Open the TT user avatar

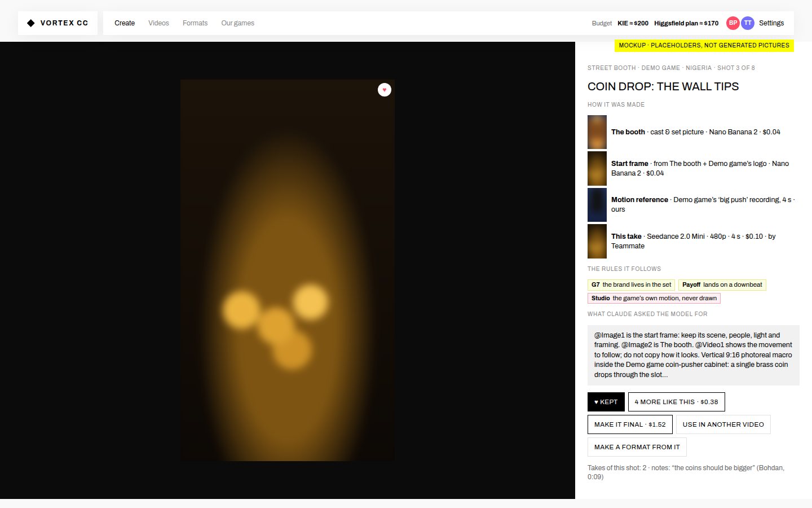[748, 23]
